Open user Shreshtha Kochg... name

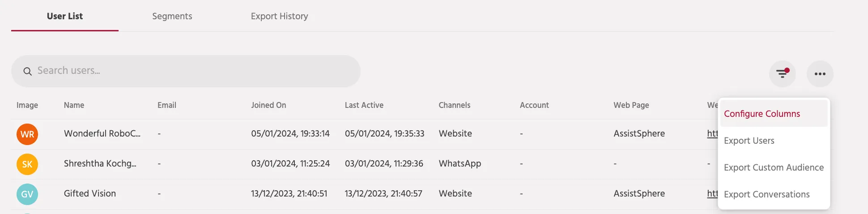[100, 163]
